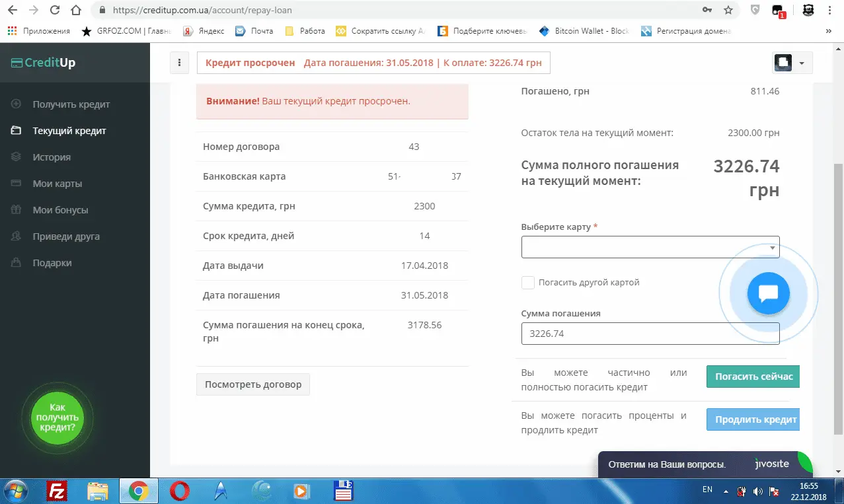Viewport: 844px width, 504px height.
Task: Open the blue live chat bubble
Action: click(x=768, y=293)
